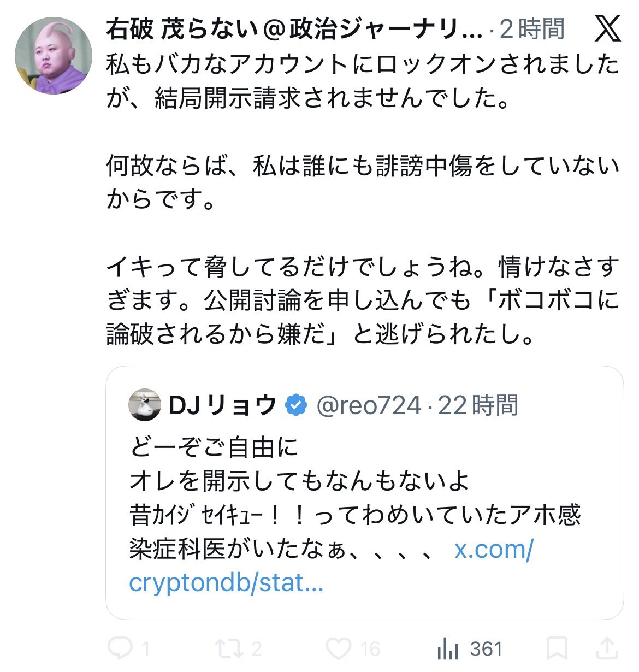
Task: Click the repost arrows icon
Action: coord(227,649)
